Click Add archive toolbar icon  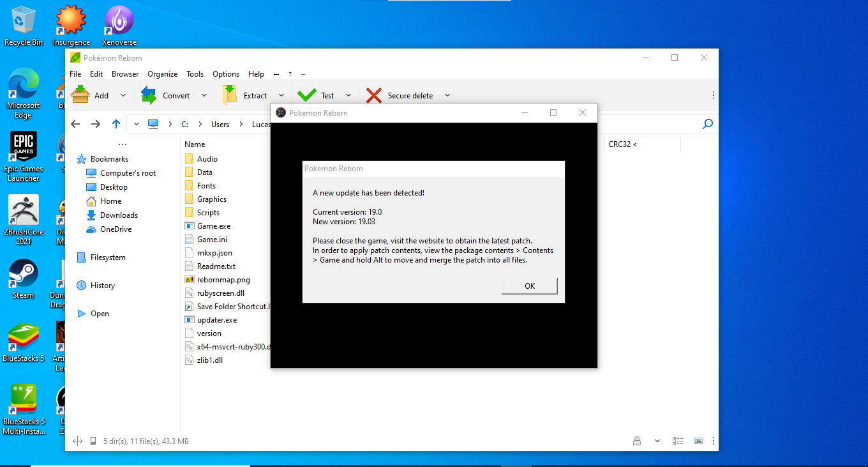(x=80, y=95)
